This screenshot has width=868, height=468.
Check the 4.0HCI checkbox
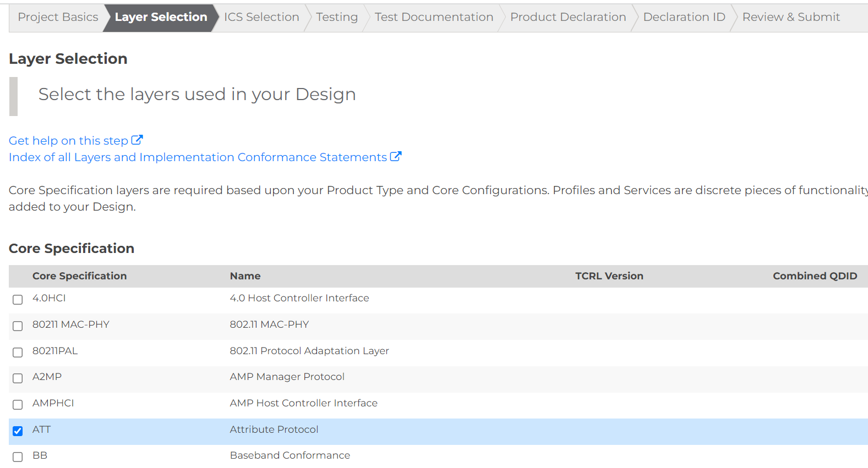tap(18, 300)
